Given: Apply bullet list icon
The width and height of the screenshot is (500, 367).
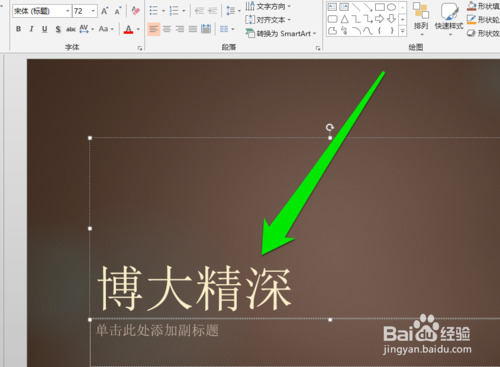Looking at the screenshot, I should (154, 11).
